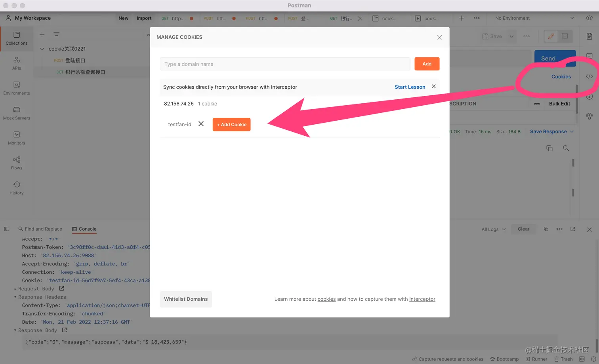Open the Environments sidebar panel
The image size is (599, 364).
point(17,88)
